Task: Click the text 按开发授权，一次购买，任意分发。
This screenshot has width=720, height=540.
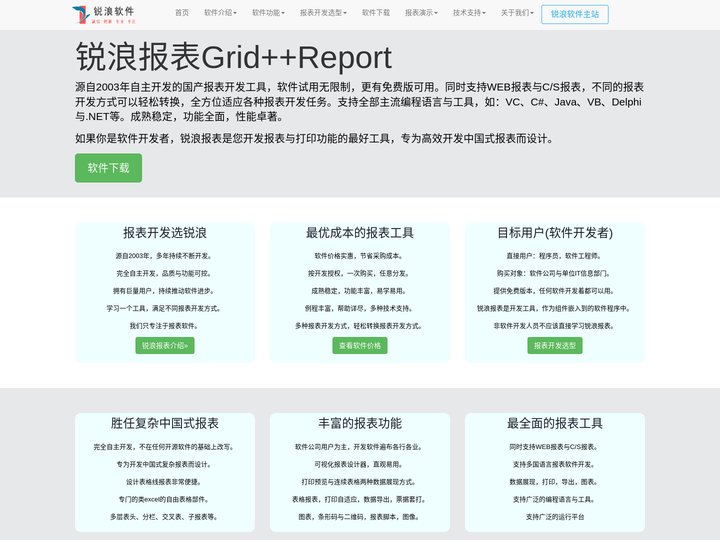Action: click(x=360, y=274)
